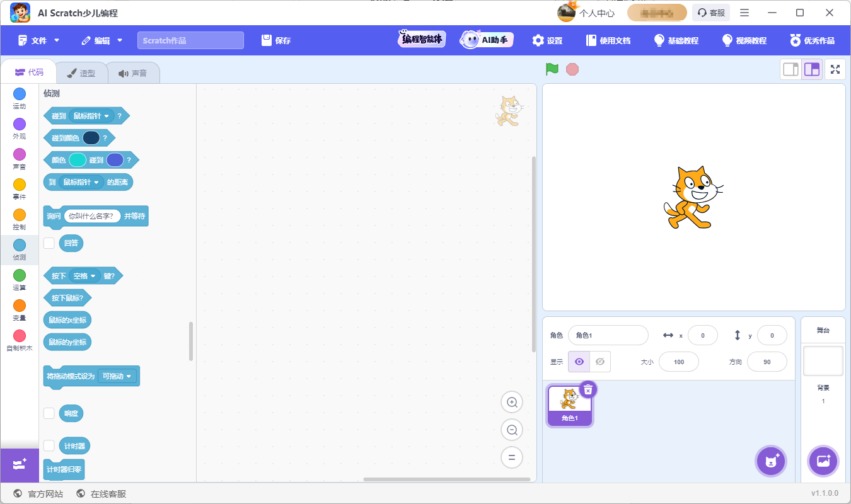Screen dimensions: 851x504
Task: Toggle the 计时器 reporter checkbox
Action: (49, 445)
